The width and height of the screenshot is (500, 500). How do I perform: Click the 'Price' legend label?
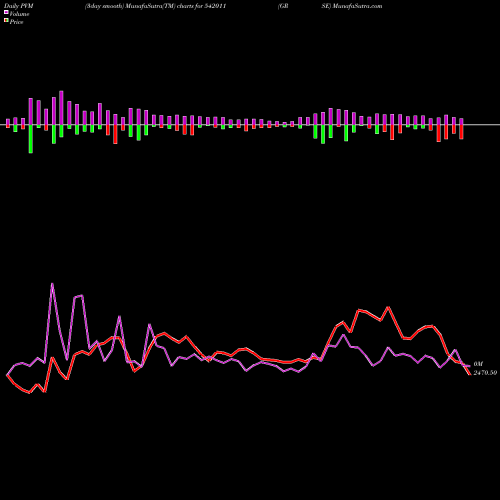pyautogui.click(x=16, y=22)
